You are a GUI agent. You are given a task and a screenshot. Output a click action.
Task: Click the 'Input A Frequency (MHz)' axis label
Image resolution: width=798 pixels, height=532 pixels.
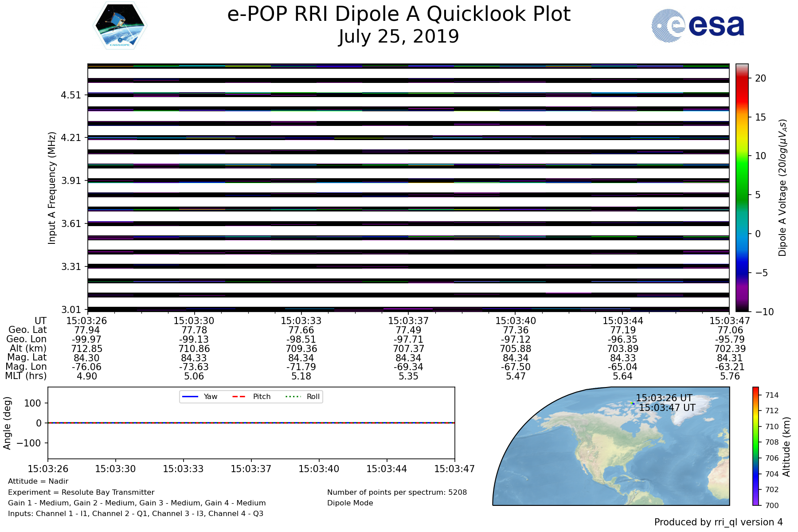pos(52,188)
